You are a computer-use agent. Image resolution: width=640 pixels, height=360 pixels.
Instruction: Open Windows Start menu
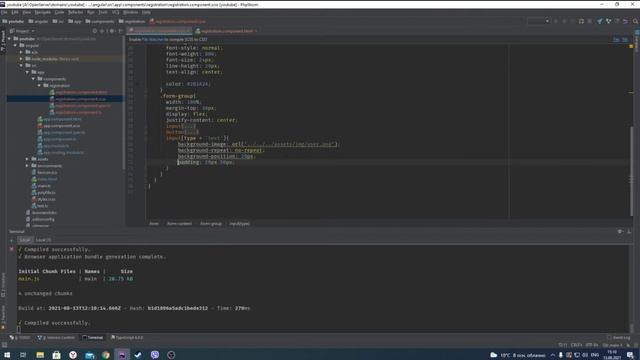pos(7,355)
